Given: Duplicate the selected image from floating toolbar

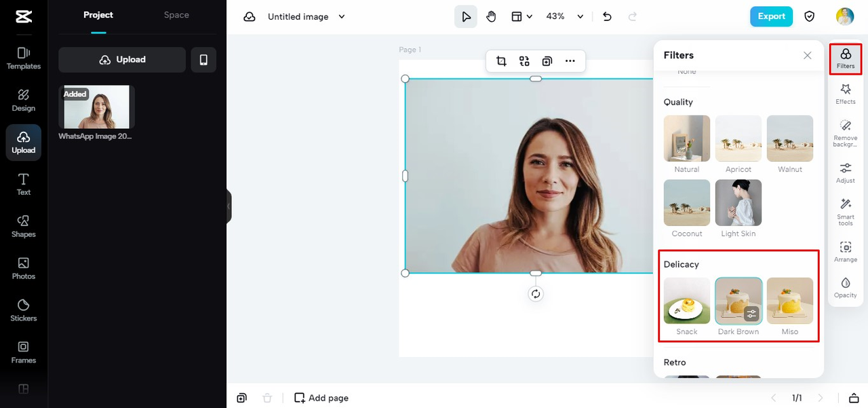Looking at the screenshot, I should coord(547,61).
